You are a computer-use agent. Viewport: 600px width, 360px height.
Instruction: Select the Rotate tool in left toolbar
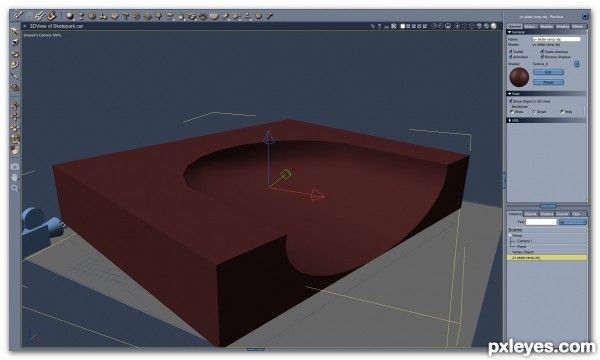pyautogui.click(x=15, y=54)
